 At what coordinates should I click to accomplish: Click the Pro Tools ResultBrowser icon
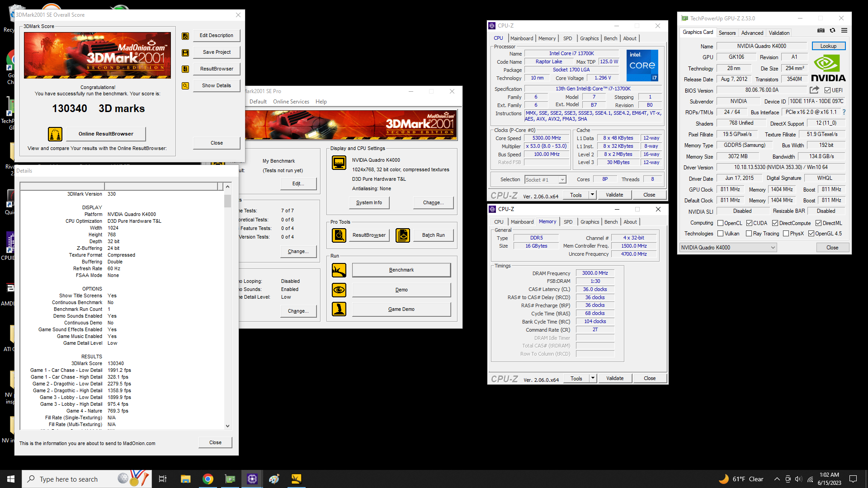tap(339, 235)
